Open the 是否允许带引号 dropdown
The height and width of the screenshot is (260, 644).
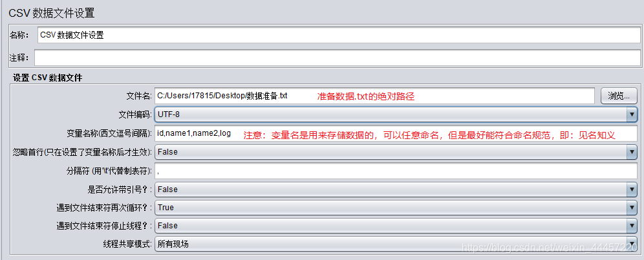(x=396, y=190)
